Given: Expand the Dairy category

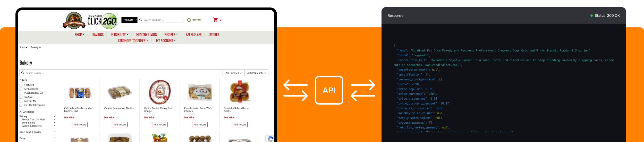Looking at the screenshot, I should coord(55,138).
